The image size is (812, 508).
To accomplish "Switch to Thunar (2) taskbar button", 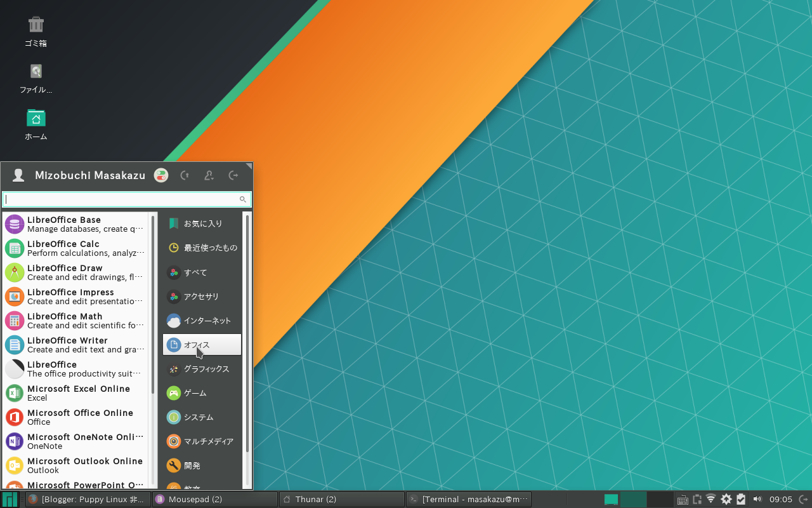I will pyautogui.click(x=341, y=499).
